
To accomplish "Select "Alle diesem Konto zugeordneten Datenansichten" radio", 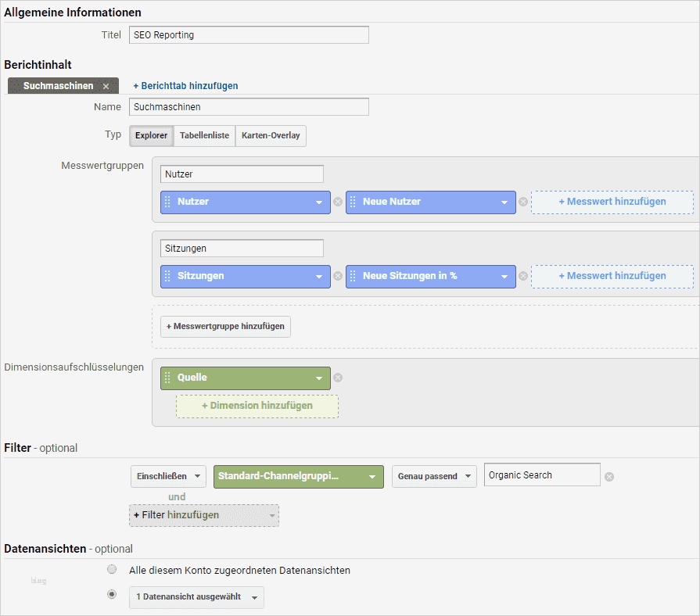I will click(112, 570).
